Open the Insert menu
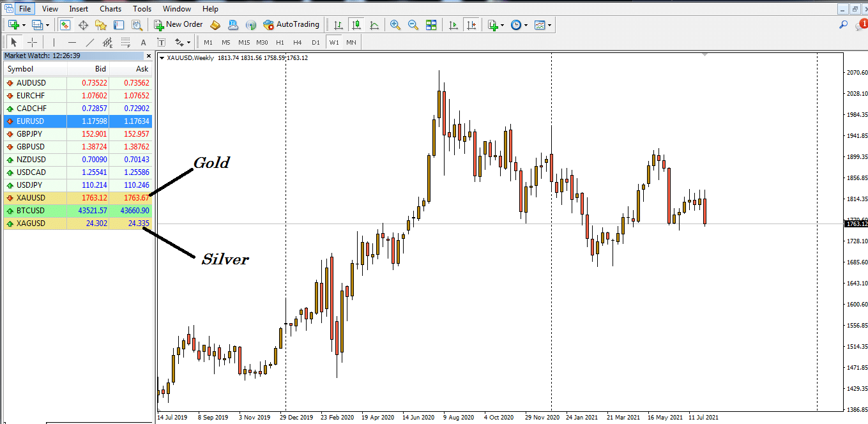 (79, 9)
